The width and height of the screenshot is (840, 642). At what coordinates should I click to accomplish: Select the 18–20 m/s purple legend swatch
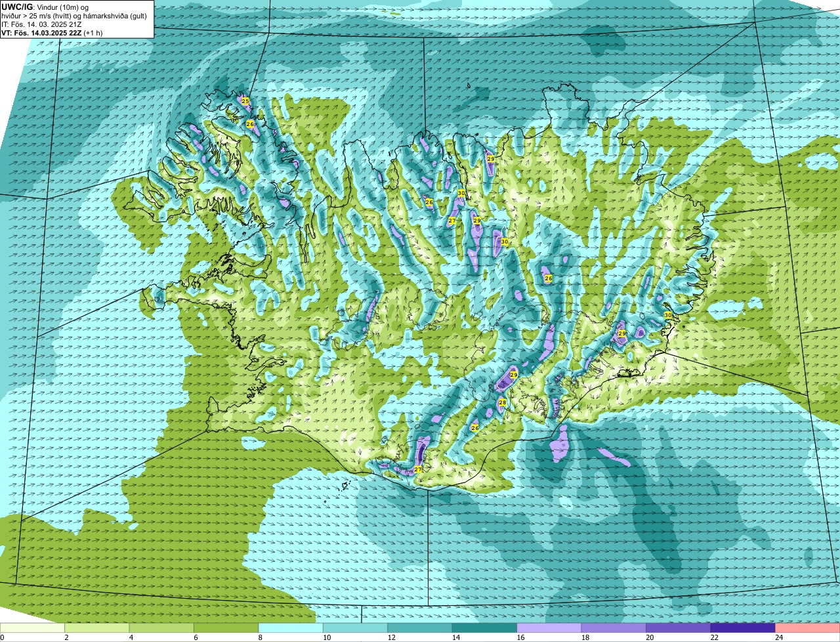click(614, 628)
